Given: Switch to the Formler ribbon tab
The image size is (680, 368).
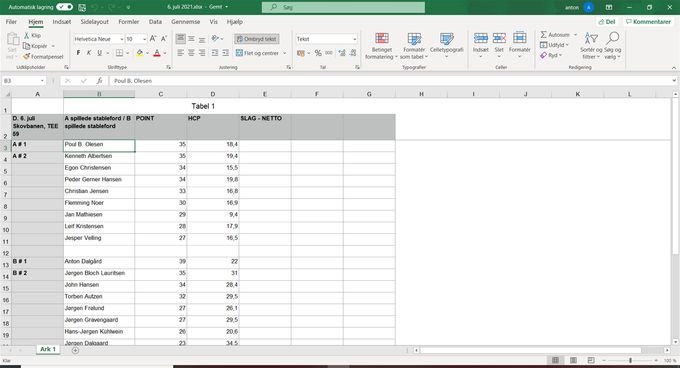Looking at the screenshot, I should click(128, 22).
